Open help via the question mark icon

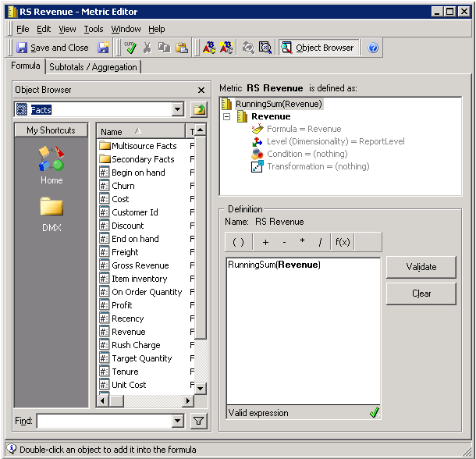373,48
